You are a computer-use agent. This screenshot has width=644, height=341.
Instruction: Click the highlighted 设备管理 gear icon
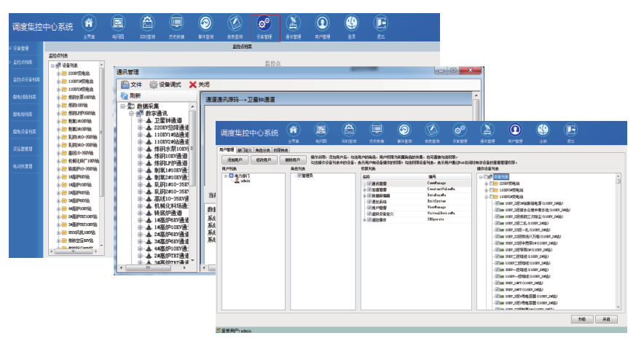[264, 26]
